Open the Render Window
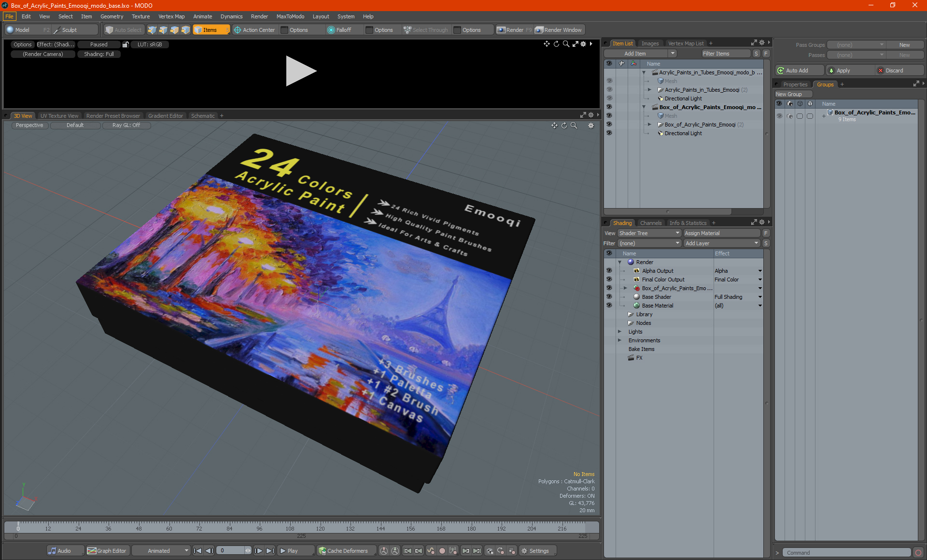The height and width of the screenshot is (560, 927). (x=559, y=30)
